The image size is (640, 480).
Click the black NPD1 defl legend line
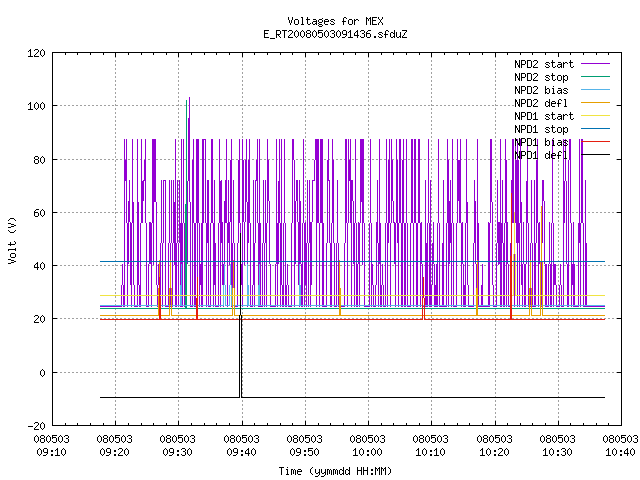pyautogui.click(x=595, y=155)
